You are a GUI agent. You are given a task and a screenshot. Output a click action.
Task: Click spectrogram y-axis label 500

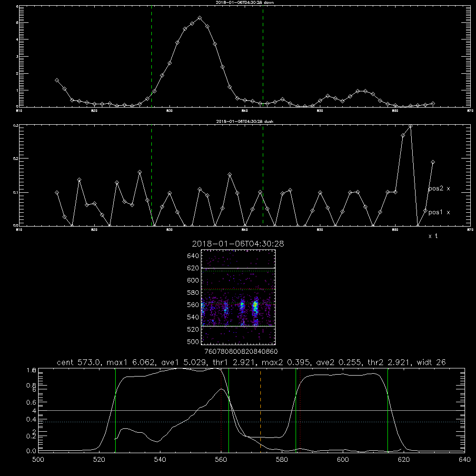pos(193,342)
